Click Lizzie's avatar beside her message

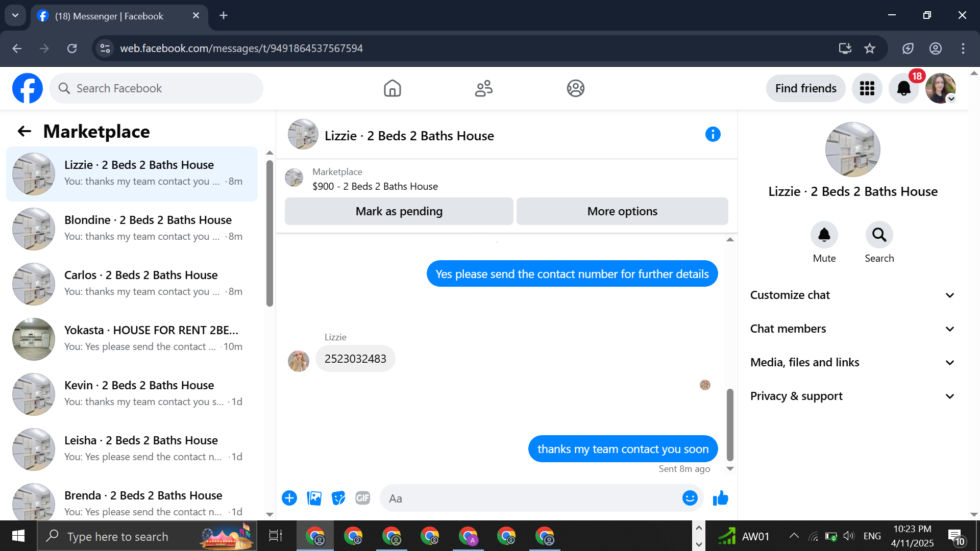pos(299,361)
